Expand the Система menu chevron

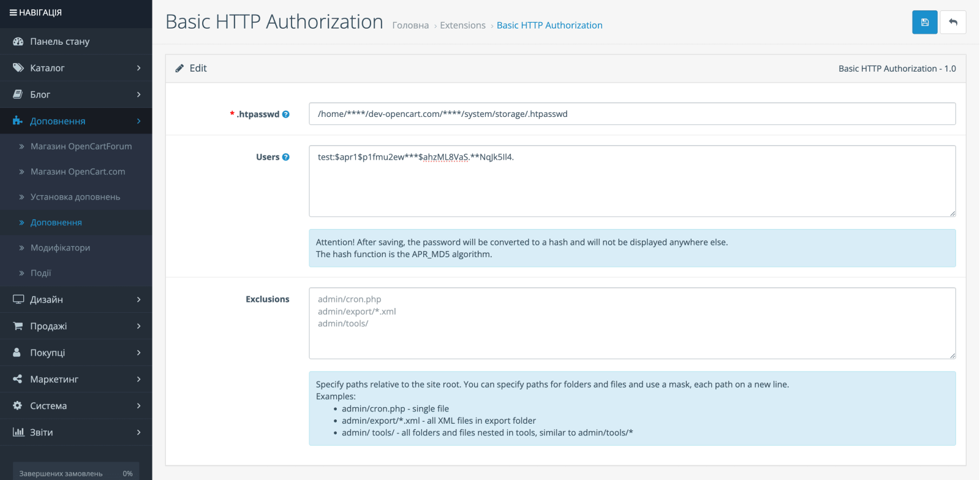click(x=139, y=406)
